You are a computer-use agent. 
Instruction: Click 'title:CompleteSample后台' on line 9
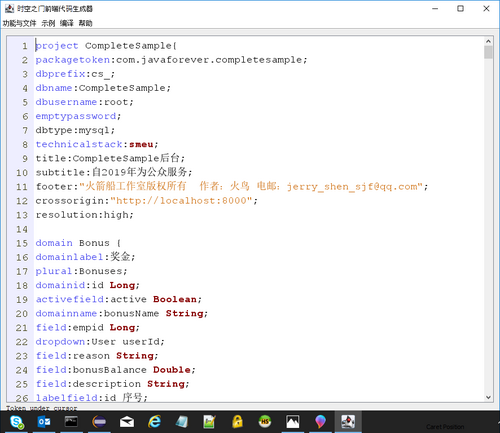(x=108, y=158)
